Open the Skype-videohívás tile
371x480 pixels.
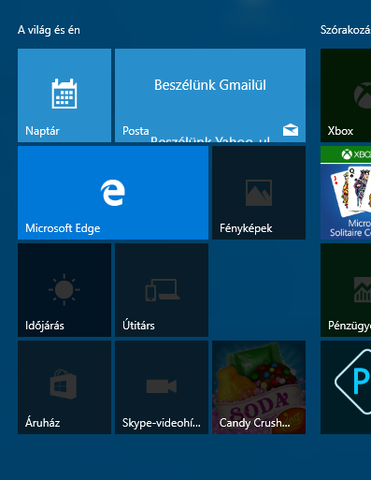[x=162, y=387]
